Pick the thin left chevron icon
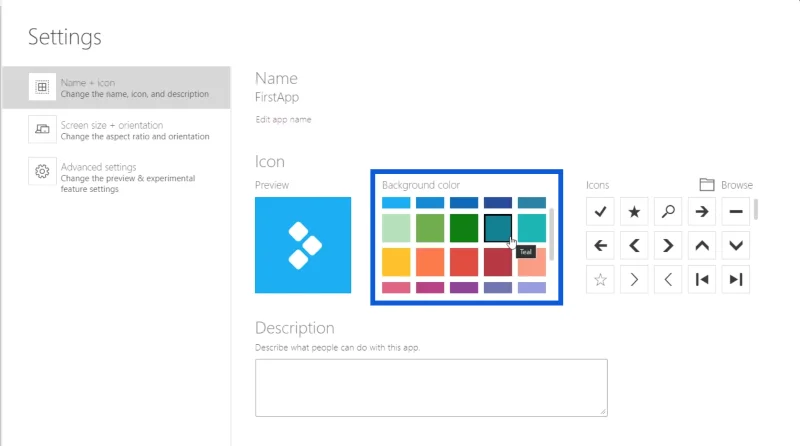This screenshot has height=446, width=800. point(668,279)
